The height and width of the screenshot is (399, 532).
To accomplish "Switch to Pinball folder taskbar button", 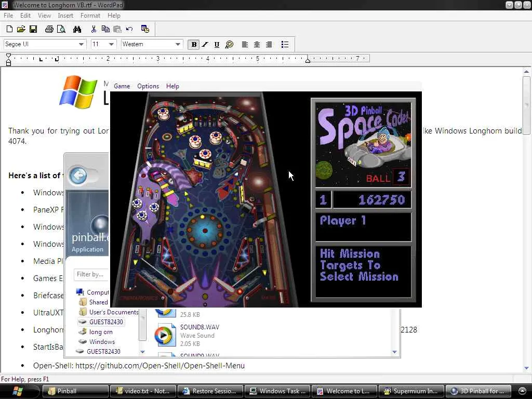I will (76, 391).
